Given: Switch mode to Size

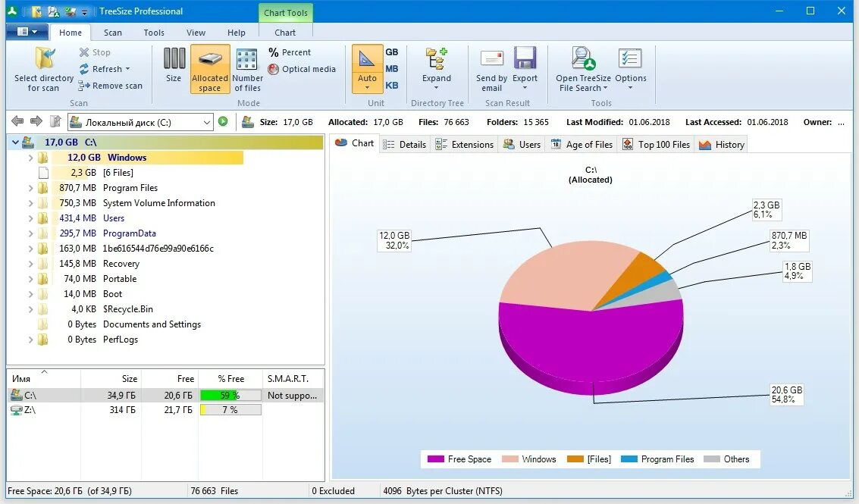Looking at the screenshot, I should tap(174, 66).
